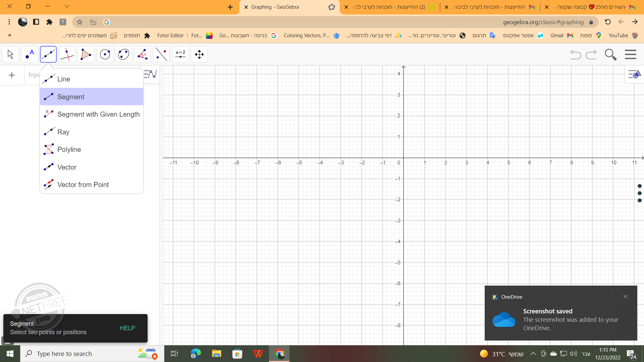Screen dimensions: 644x362
Task: Dismiss the OneDrive notification
Action: [625, 297]
